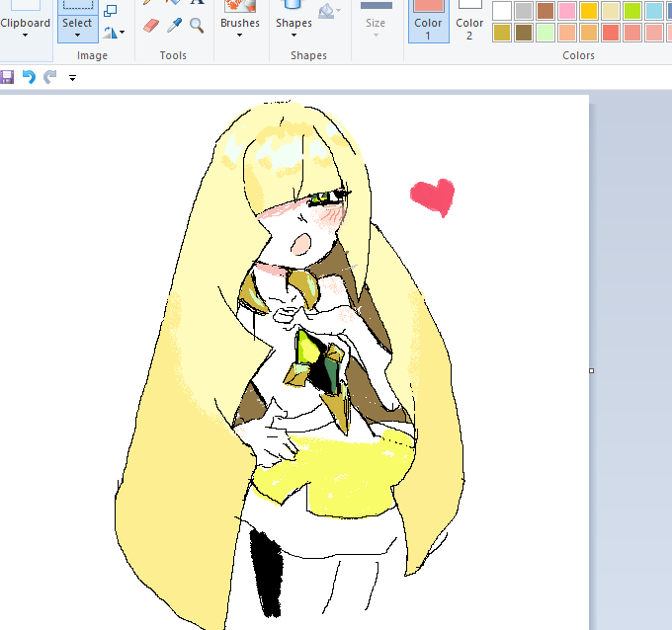Click the canvas right-edge resize handle

click(591, 370)
